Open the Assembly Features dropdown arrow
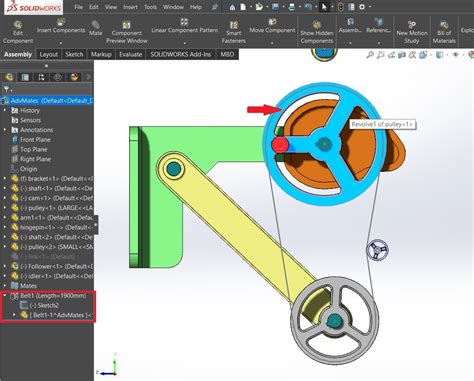 click(350, 43)
